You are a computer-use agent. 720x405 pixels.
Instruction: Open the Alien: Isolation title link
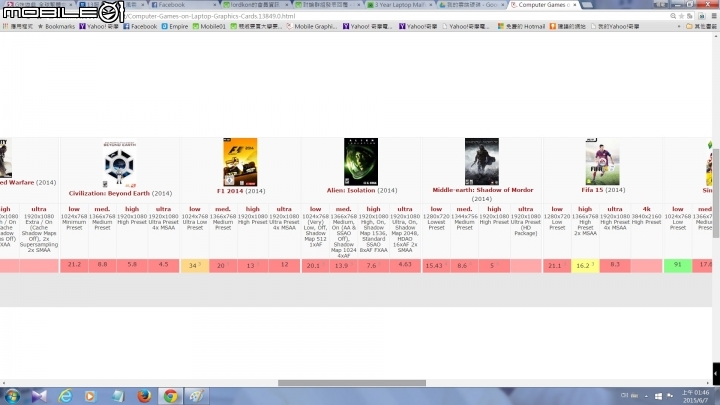(x=351, y=190)
